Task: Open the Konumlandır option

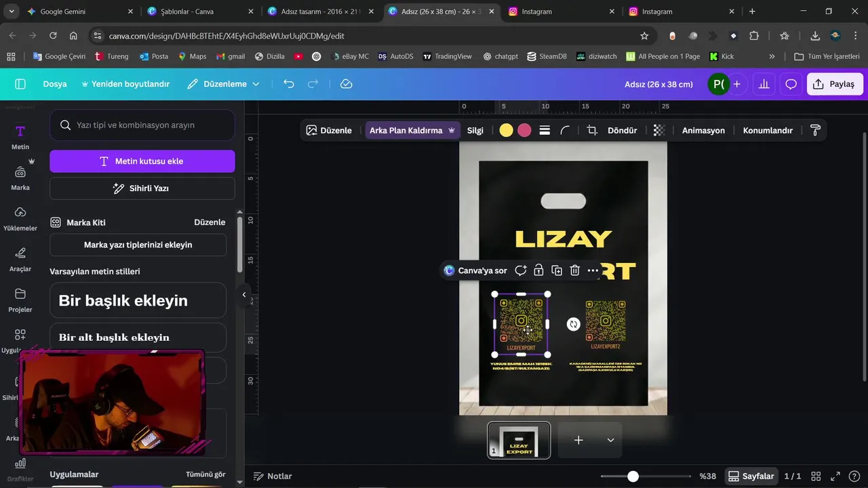Action: [768, 130]
